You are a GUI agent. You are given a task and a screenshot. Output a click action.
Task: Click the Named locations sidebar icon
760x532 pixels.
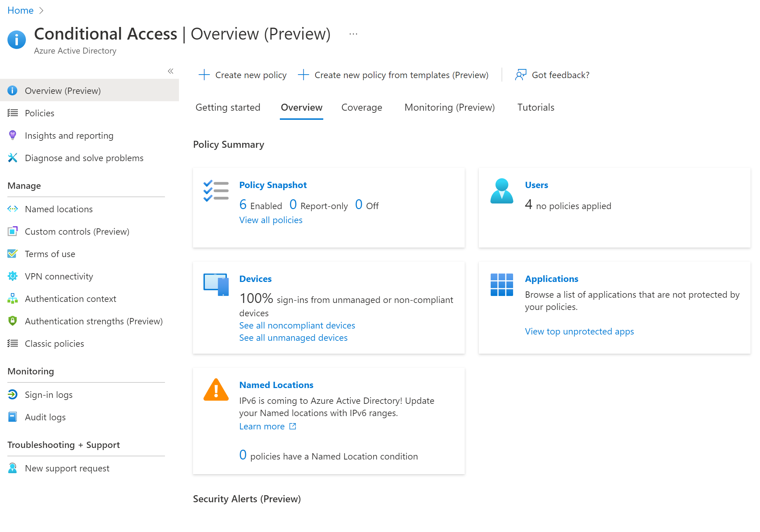point(13,209)
